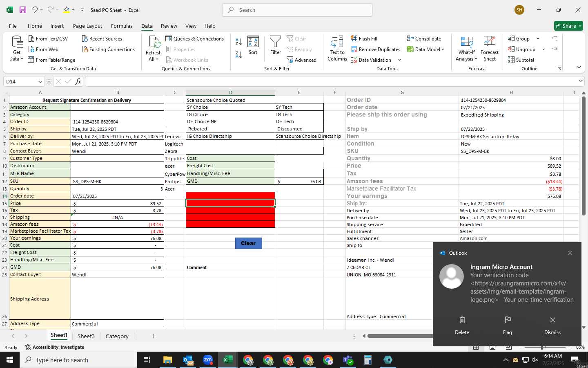Click the Share button
588x368 pixels.
[x=568, y=26]
